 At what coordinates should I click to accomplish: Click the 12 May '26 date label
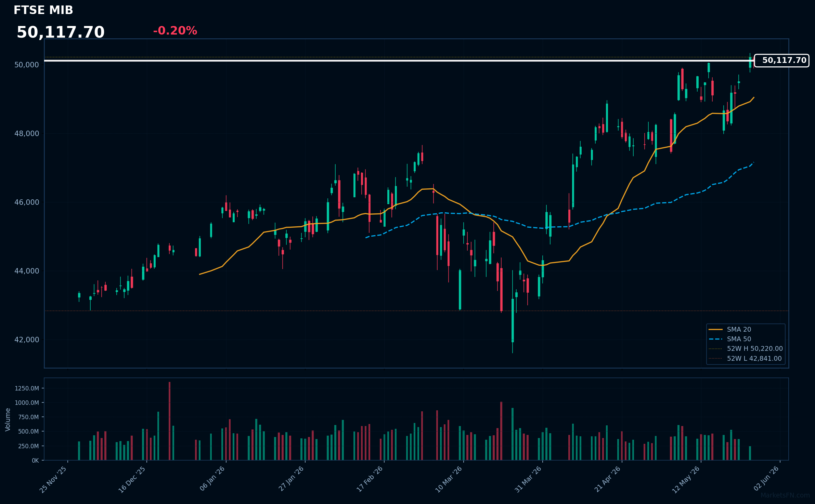click(686, 479)
